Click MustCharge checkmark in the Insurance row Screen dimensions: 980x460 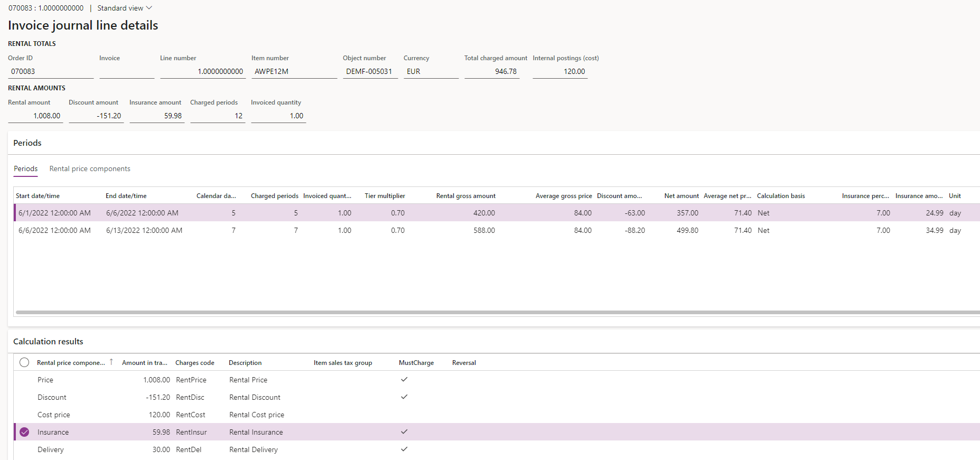[x=404, y=431]
